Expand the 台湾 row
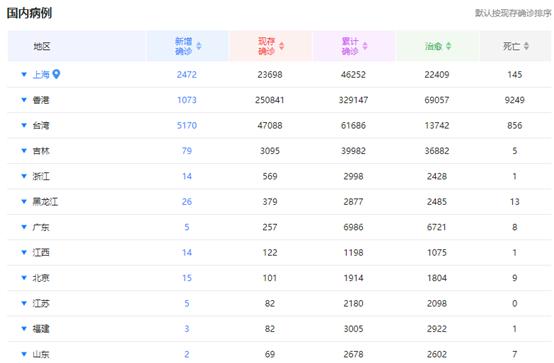Viewport: 554px width, 363px height. [x=24, y=125]
